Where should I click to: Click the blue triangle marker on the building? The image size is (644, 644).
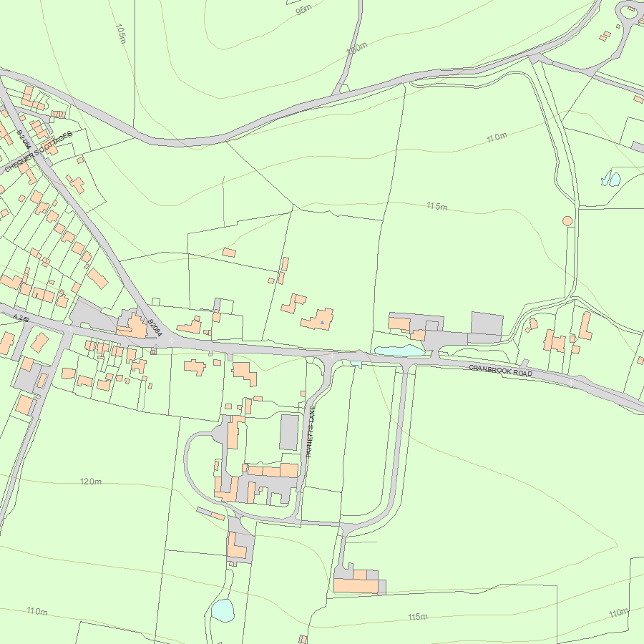[x=322, y=323]
